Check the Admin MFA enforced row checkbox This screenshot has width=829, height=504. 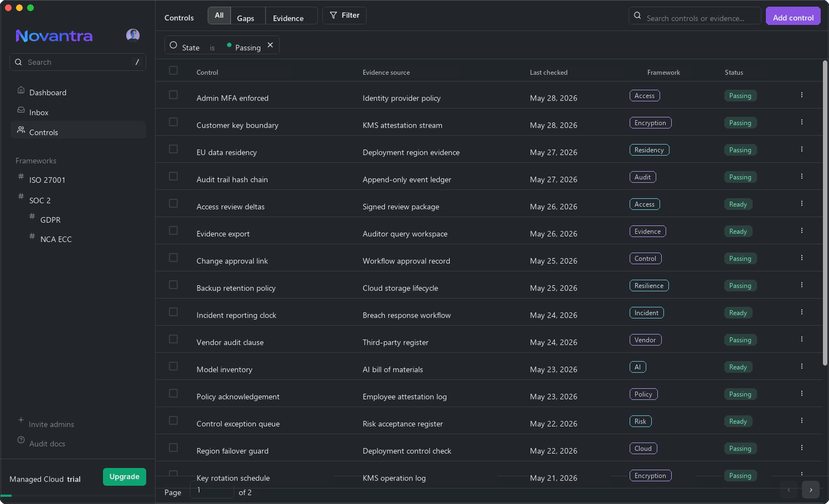pos(173,95)
